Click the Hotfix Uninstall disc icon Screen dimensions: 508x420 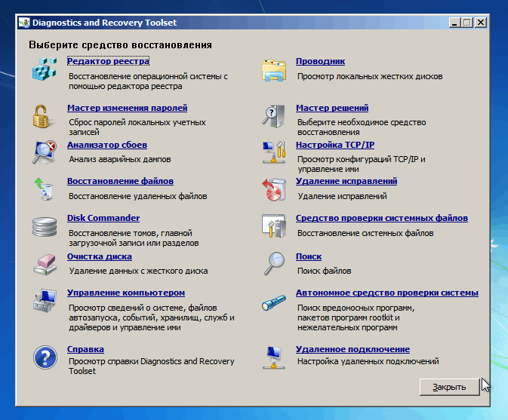[x=274, y=189]
